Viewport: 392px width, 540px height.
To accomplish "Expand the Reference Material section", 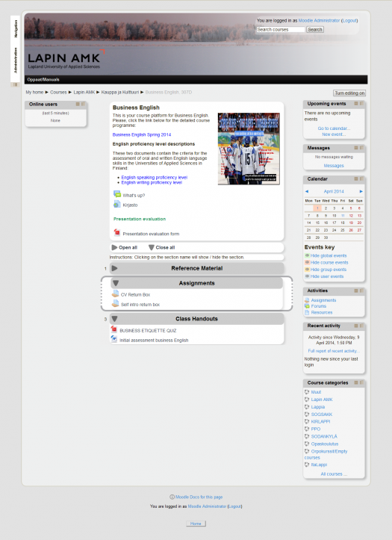I will 114,268.
